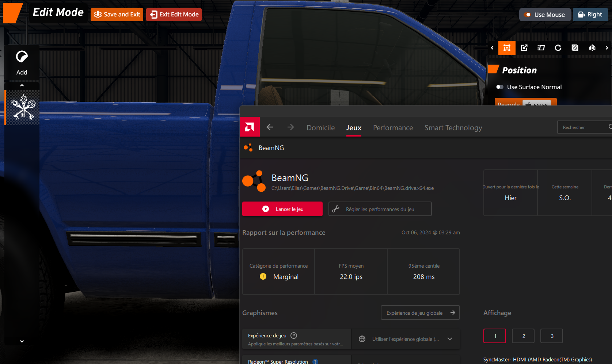Image resolution: width=612 pixels, height=364 pixels.
Task: Click the Oct 06, 2024 timestamp
Action: (x=431, y=233)
